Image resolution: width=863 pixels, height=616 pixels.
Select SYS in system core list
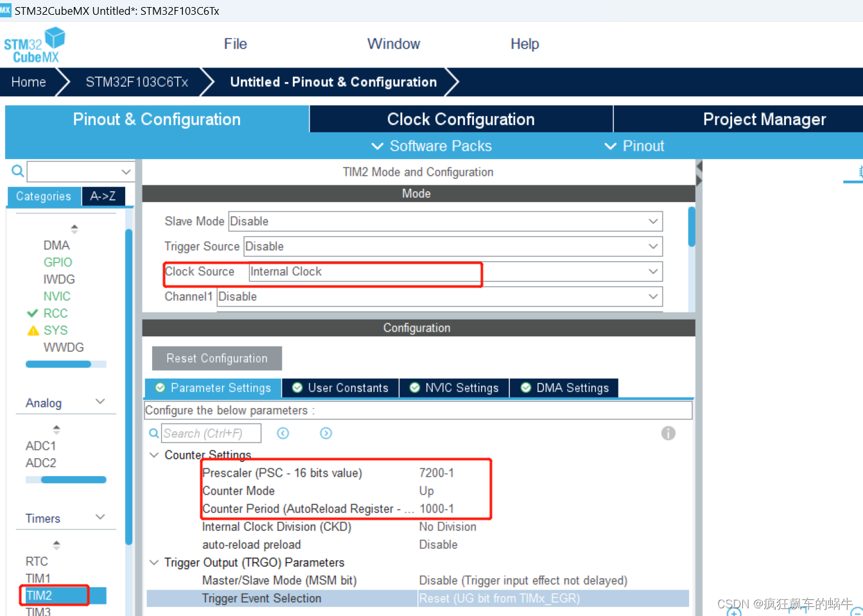tap(55, 330)
